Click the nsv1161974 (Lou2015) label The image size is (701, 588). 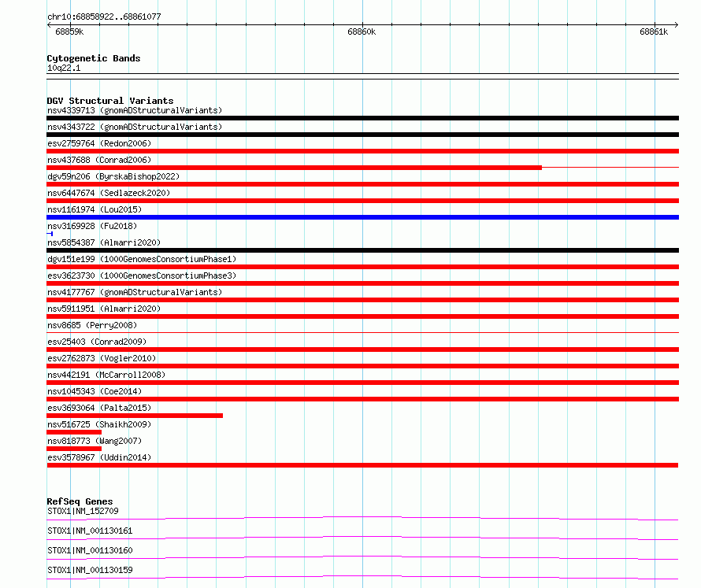95,209
